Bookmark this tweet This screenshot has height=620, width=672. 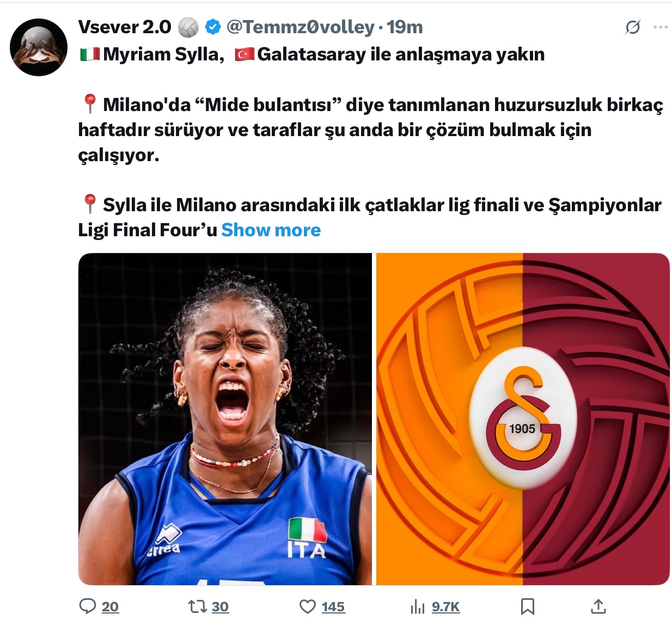click(x=527, y=606)
